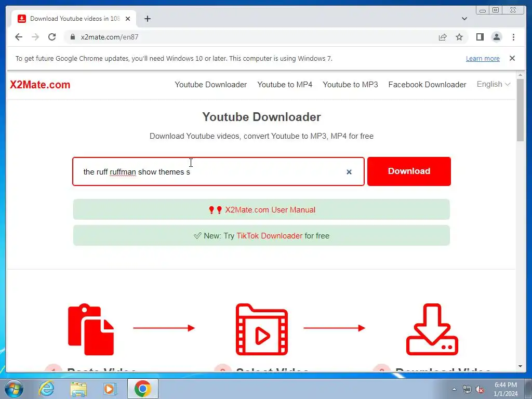The height and width of the screenshot is (399, 532).
Task: Open Youtube Downloader menu item
Action: 211,85
